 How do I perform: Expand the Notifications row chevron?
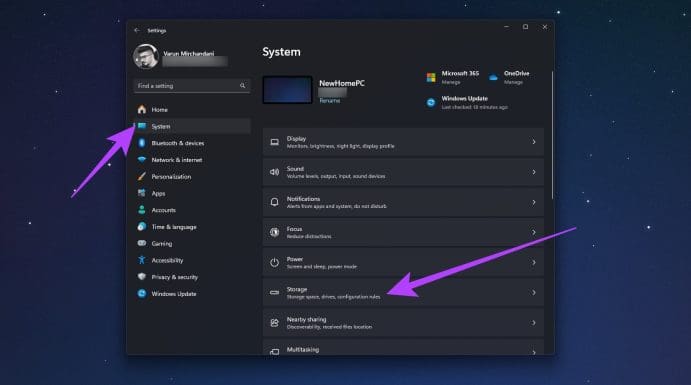pyautogui.click(x=534, y=202)
